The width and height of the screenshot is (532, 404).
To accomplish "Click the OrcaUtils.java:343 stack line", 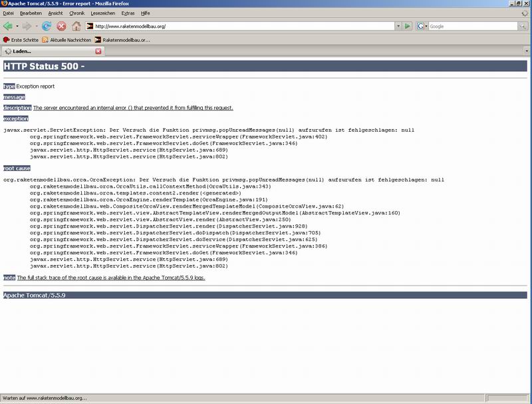I will click(150, 186).
